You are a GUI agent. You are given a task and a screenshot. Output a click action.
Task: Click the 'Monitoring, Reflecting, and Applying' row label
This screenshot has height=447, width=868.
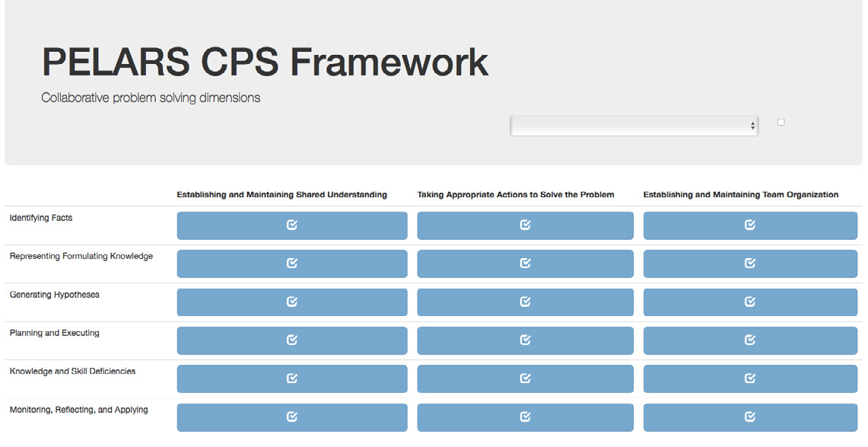coord(78,410)
